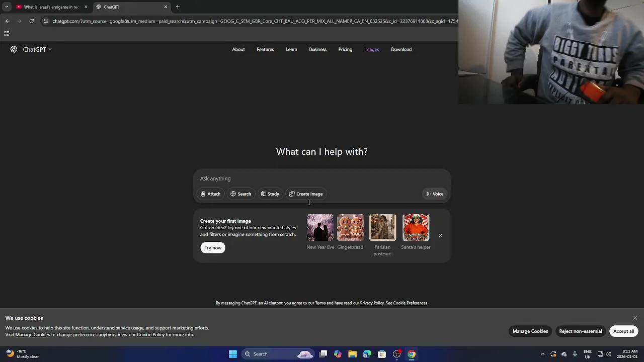The width and height of the screenshot is (644, 362).
Task: Open a new browser tab with plus
Action: pos(178,7)
